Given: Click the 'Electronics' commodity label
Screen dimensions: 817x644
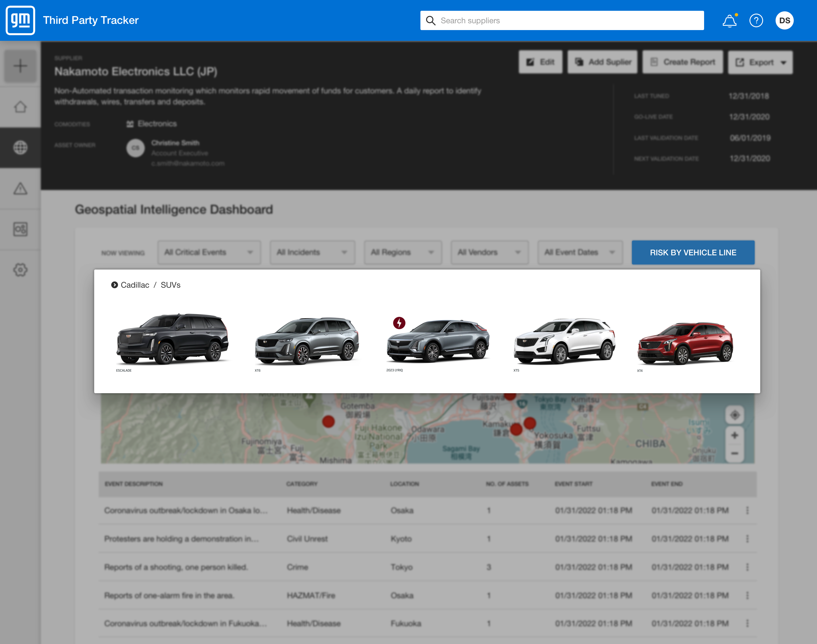Looking at the screenshot, I should pyautogui.click(x=157, y=124).
